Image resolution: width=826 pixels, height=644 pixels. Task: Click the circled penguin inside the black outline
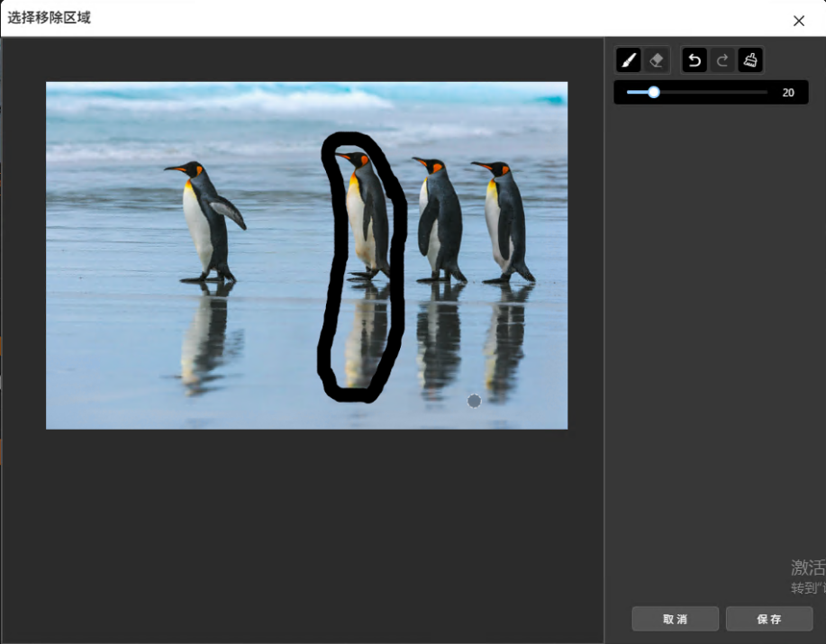point(366,216)
